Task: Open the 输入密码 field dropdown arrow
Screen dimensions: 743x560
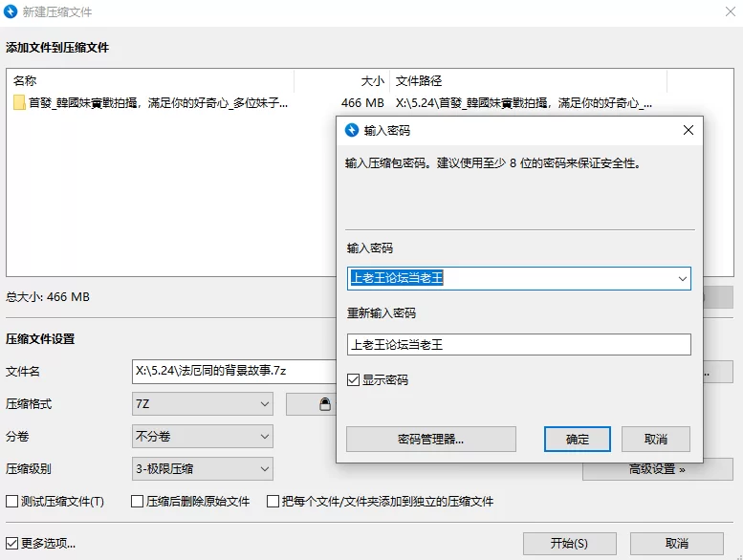Action: pyautogui.click(x=682, y=279)
